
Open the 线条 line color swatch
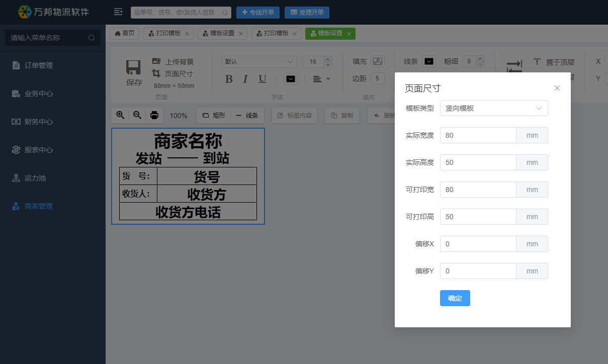pyautogui.click(x=429, y=61)
